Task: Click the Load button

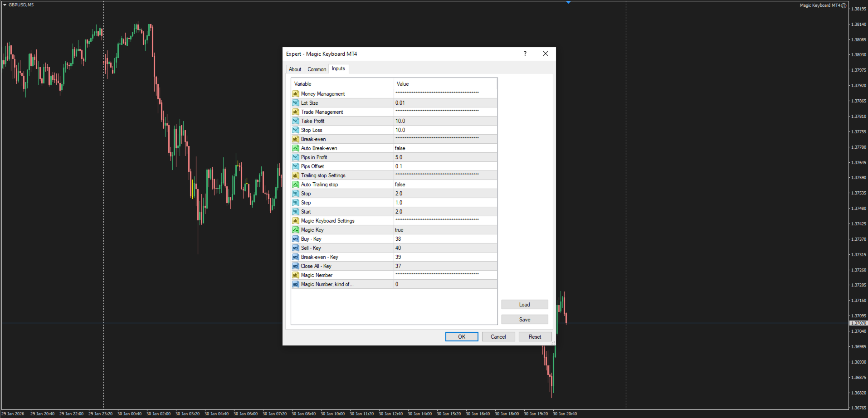Action: coord(525,305)
